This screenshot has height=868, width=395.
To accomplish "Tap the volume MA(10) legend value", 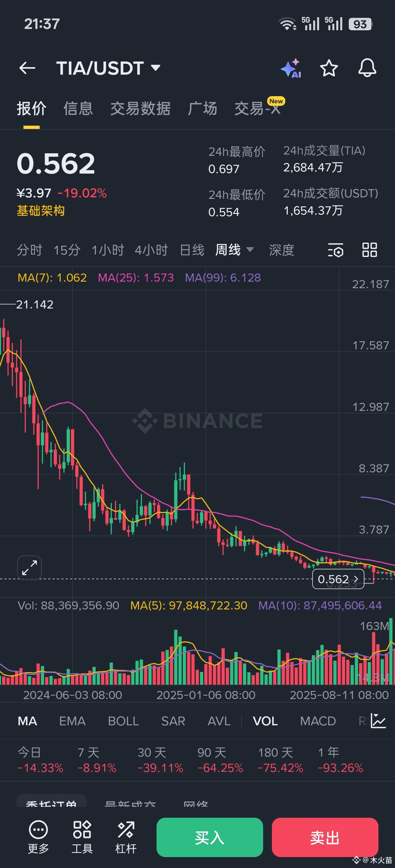I will tap(320, 605).
